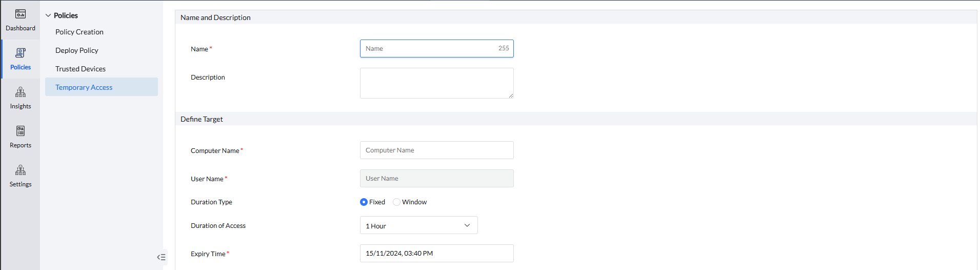Open the Duration of Access dropdown
The image size is (980, 270).
[418, 225]
